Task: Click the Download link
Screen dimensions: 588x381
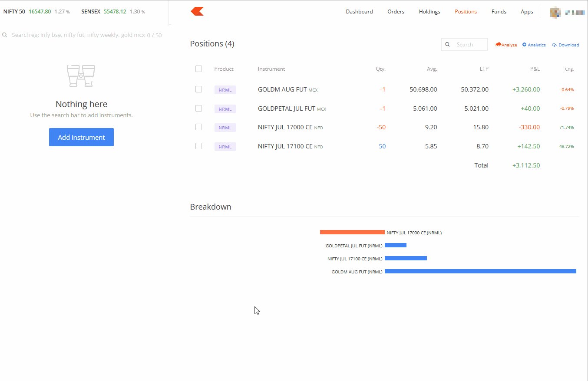Action: [568, 45]
